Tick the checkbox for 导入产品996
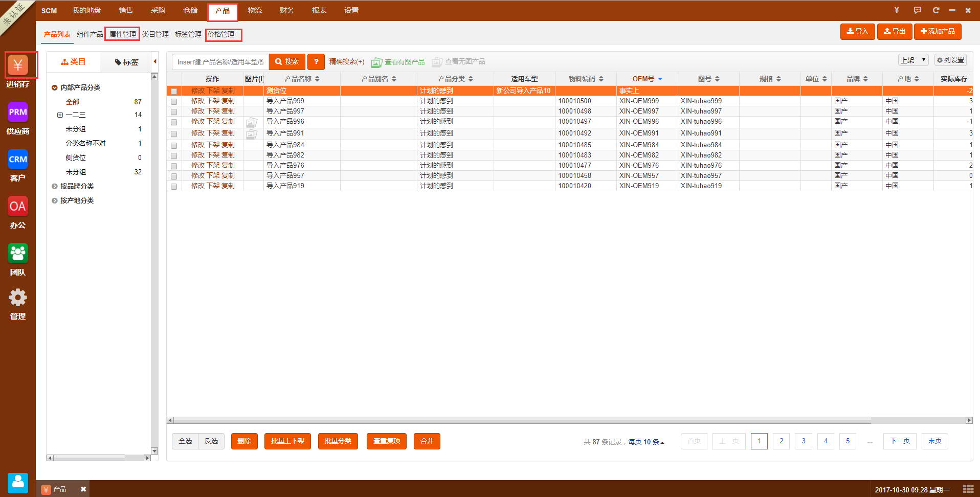The width and height of the screenshot is (980, 497). 174,122
